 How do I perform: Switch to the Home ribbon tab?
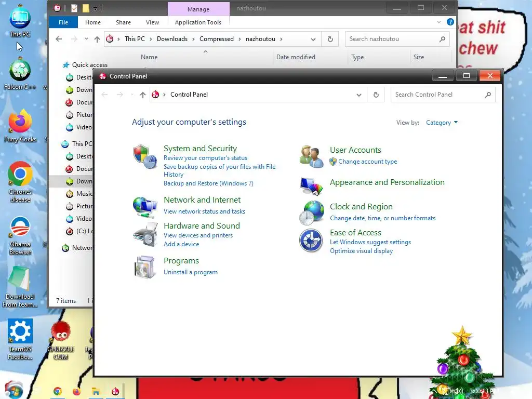(93, 22)
